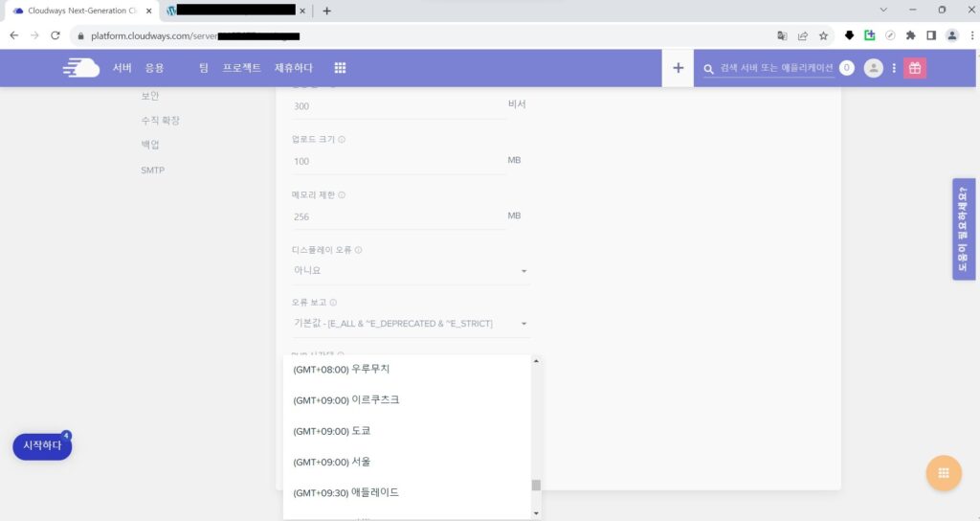Open the 수직 확장 sidebar section
Image resolution: width=980 pixels, height=521 pixels.
[161, 120]
